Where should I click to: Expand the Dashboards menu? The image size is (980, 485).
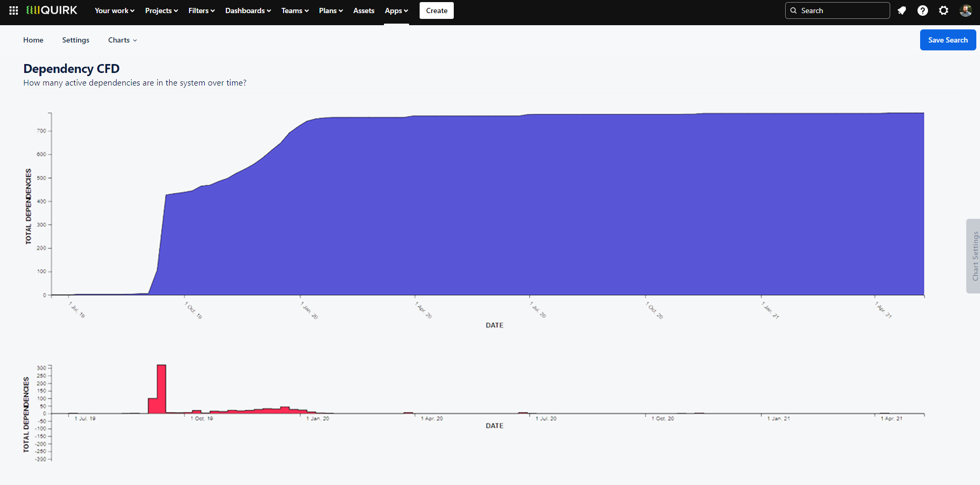[248, 10]
